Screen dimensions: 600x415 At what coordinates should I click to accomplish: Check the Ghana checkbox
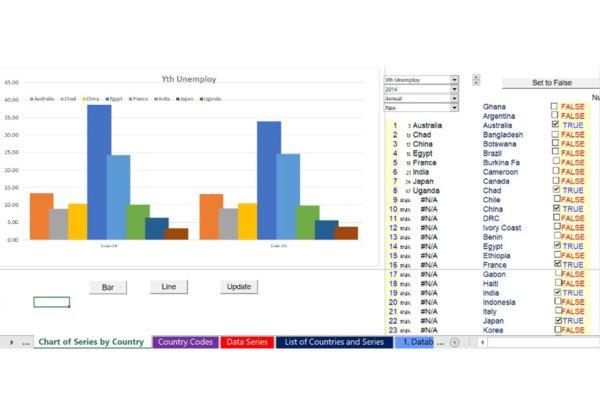click(555, 106)
